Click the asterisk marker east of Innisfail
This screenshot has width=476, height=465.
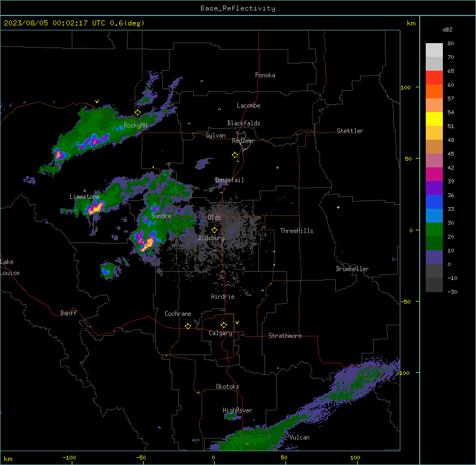pyautogui.click(x=277, y=167)
